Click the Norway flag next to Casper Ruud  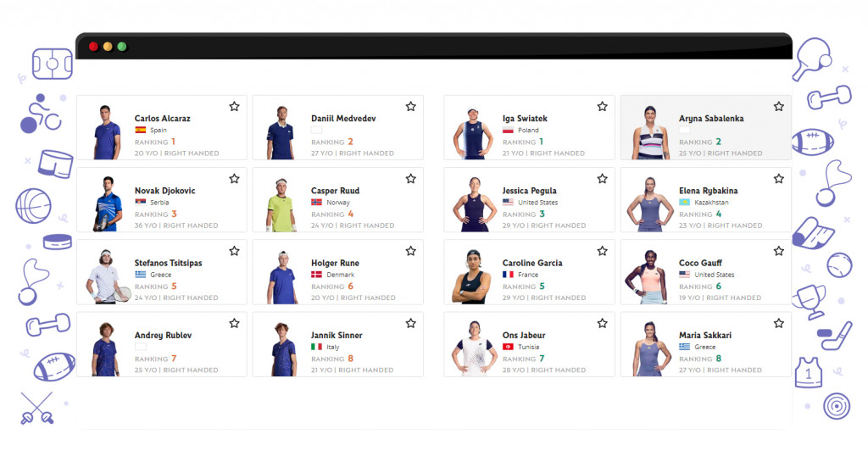(316, 203)
